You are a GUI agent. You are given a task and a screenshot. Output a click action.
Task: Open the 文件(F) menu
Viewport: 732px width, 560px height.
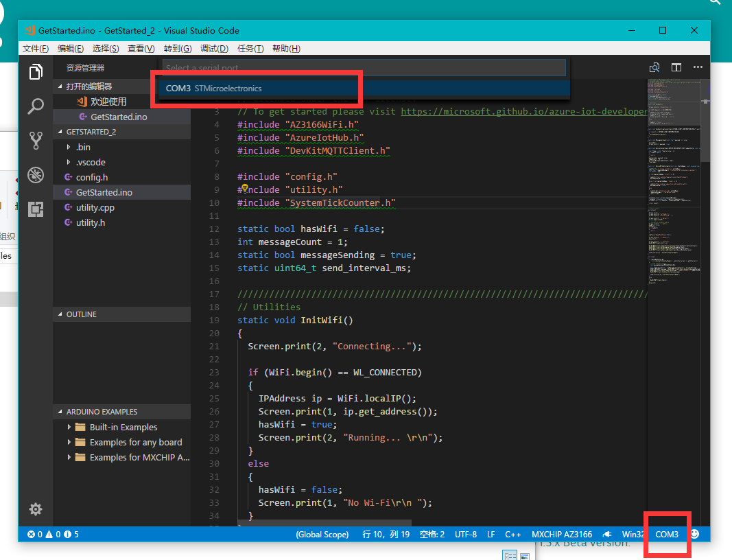coord(35,48)
